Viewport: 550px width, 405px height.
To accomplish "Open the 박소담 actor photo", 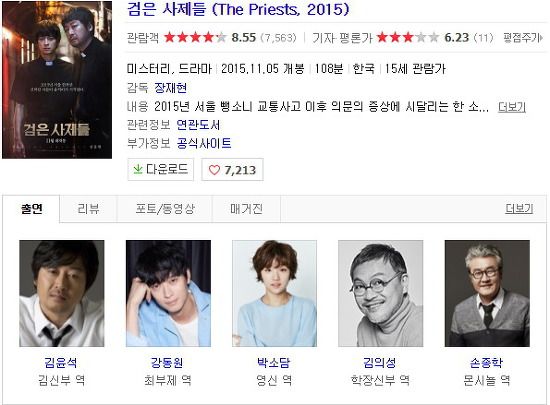I will 275,293.
